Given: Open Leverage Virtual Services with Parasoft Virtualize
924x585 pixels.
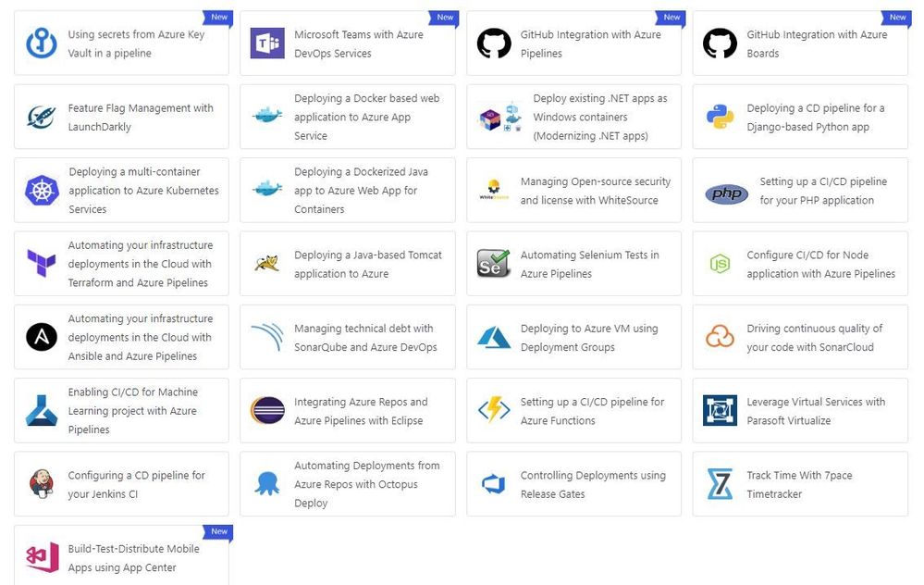Looking at the screenshot, I should click(x=800, y=410).
